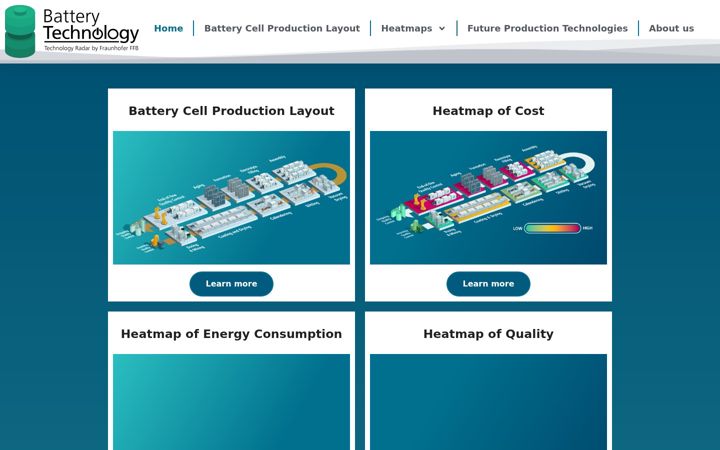Open the Heatmap of Cost image
The height and width of the screenshot is (450, 720).
pyautogui.click(x=489, y=197)
